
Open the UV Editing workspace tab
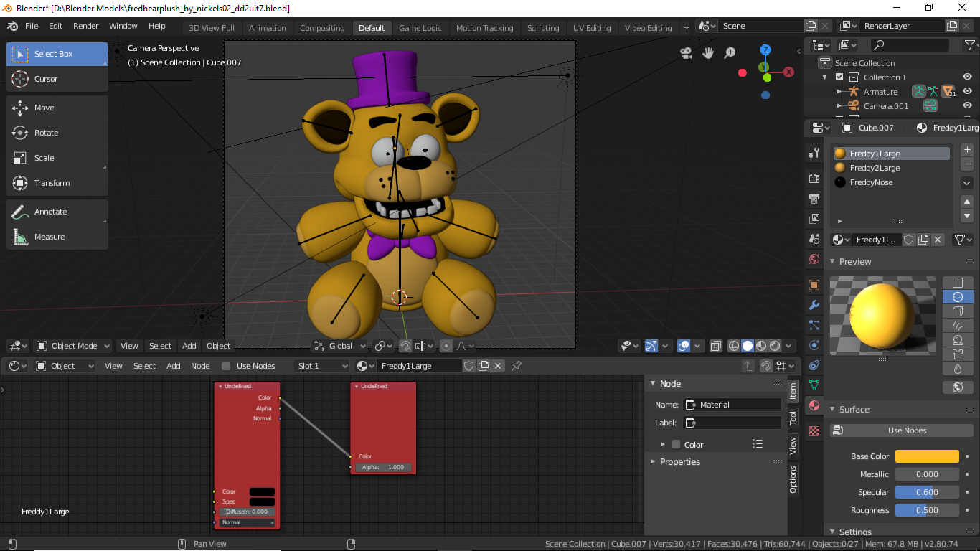(592, 28)
